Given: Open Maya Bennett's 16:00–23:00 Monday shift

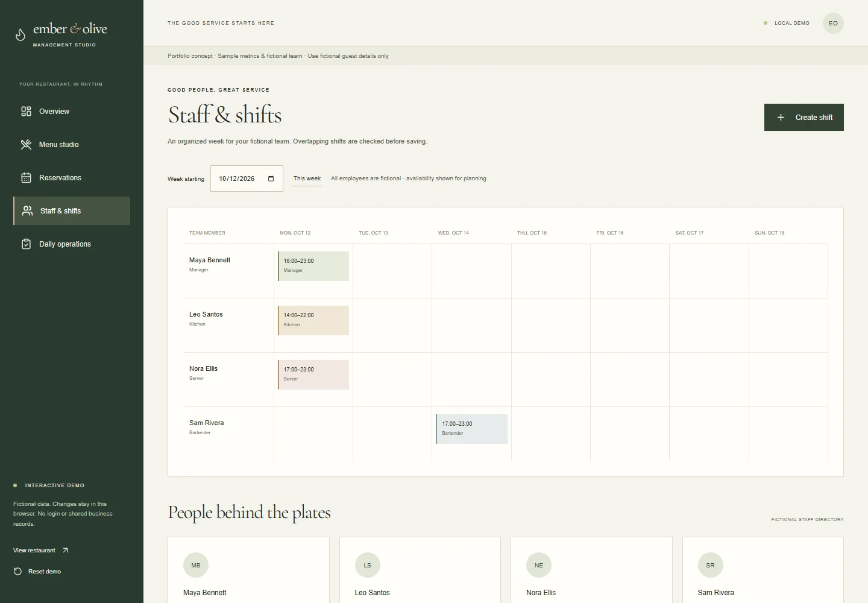Looking at the screenshot, I should (313, 266).
